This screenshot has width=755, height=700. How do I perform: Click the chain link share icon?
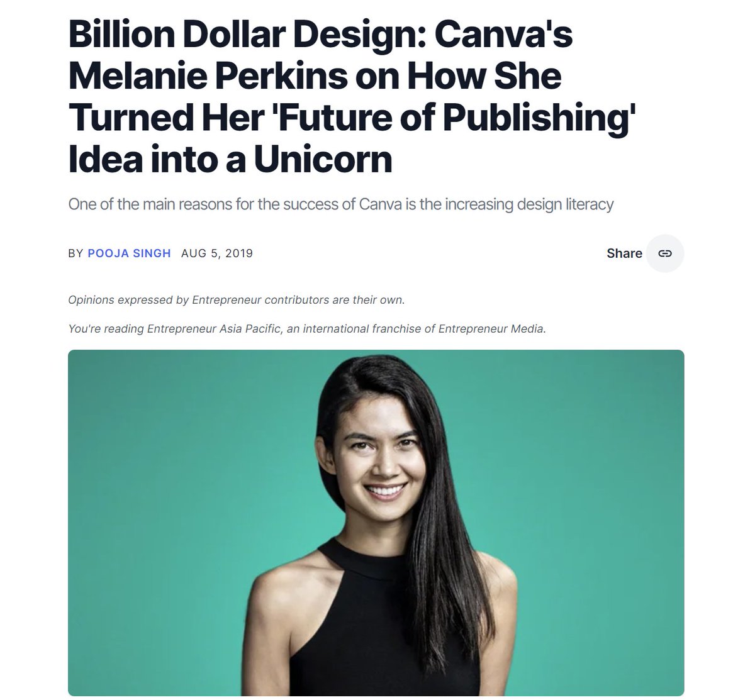tap(665, 253)
